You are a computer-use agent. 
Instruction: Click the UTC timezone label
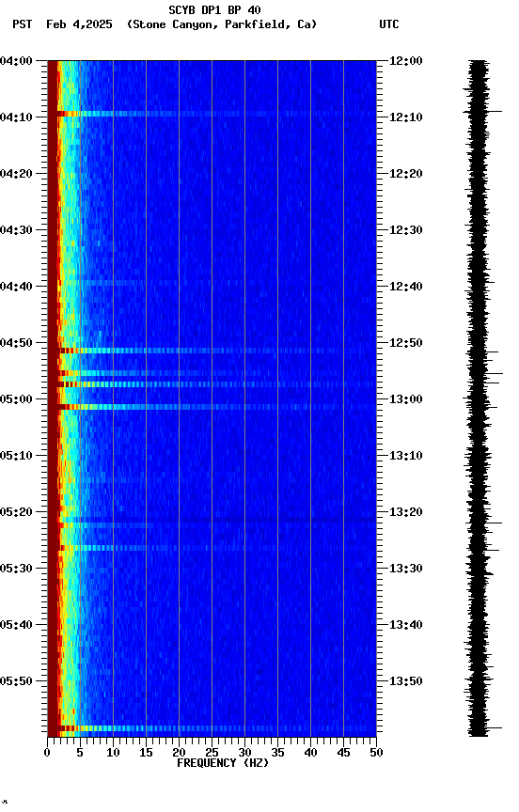click(x=389, y=24)
